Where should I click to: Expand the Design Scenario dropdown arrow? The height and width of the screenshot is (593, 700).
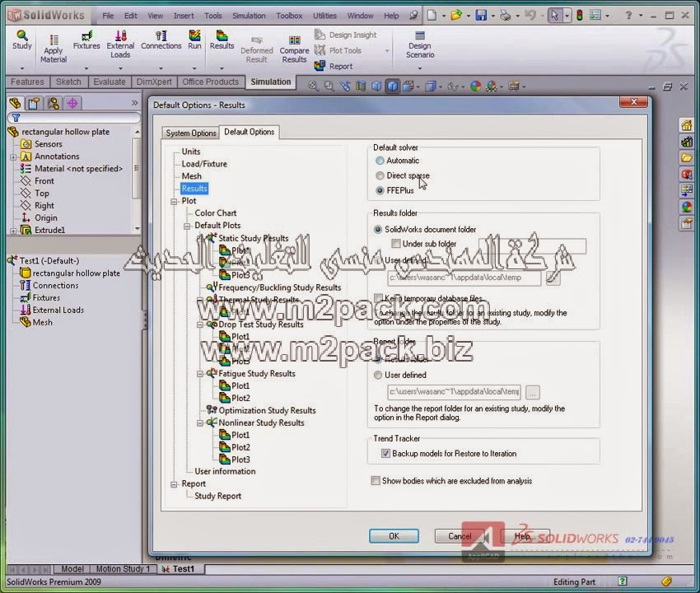point(420,68)
